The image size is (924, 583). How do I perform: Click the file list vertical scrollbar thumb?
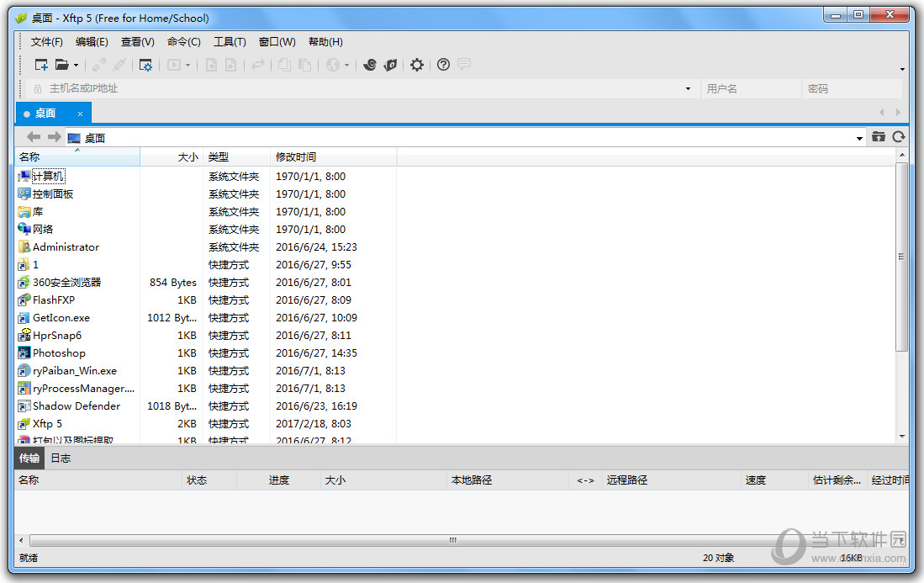point(901,257)
